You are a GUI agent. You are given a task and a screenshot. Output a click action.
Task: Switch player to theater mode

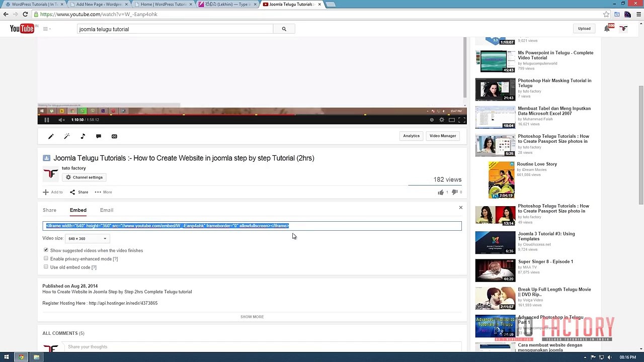click(452, 120)
